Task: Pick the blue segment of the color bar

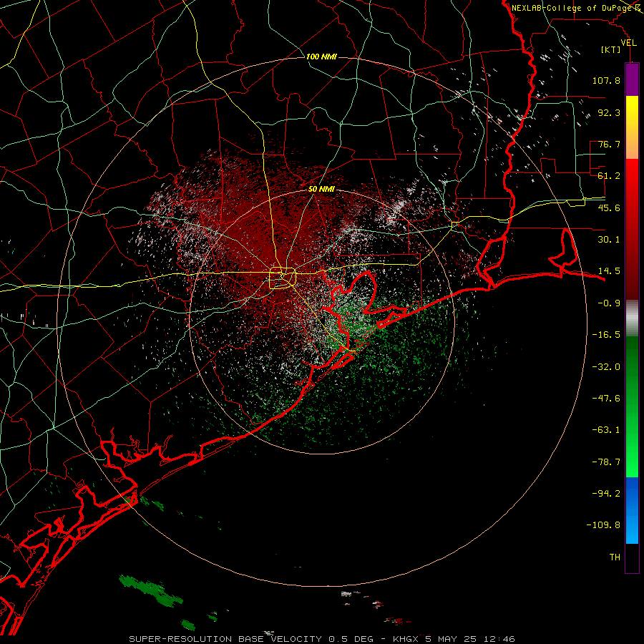Action: tap(632, 510)
